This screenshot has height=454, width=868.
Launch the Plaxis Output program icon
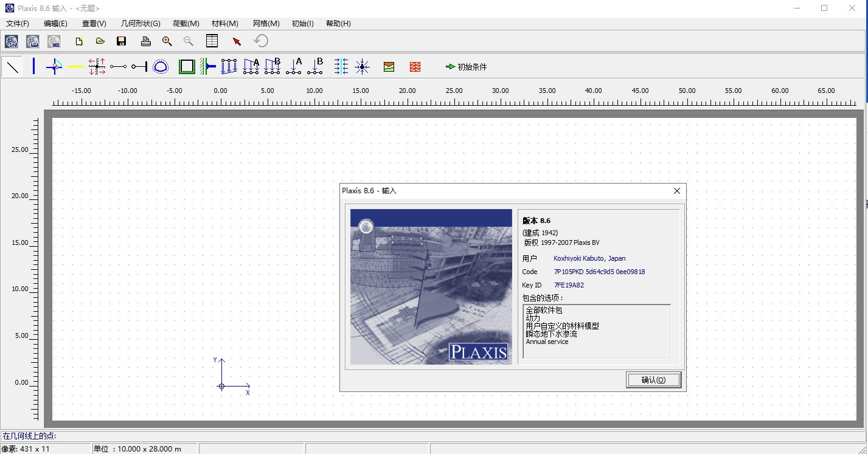33,41
